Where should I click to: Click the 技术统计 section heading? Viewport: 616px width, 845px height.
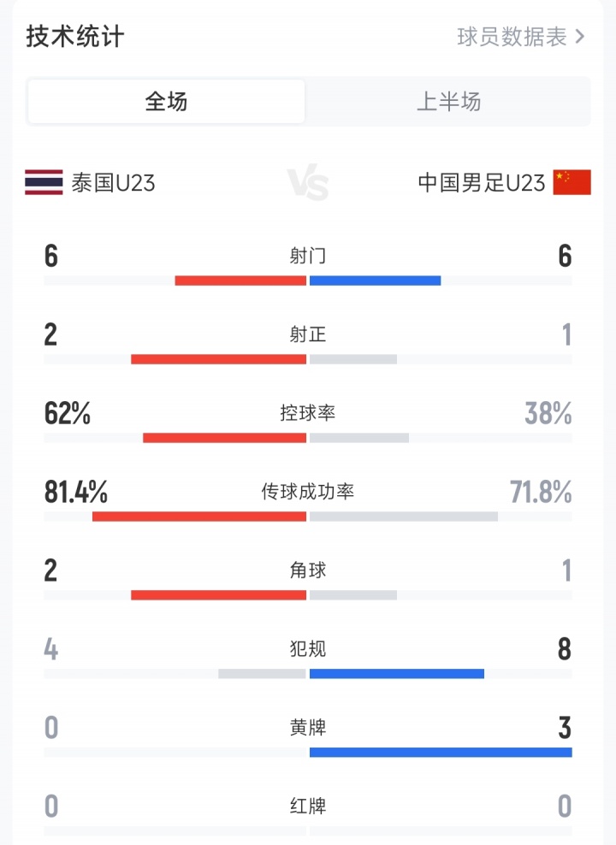75,37
